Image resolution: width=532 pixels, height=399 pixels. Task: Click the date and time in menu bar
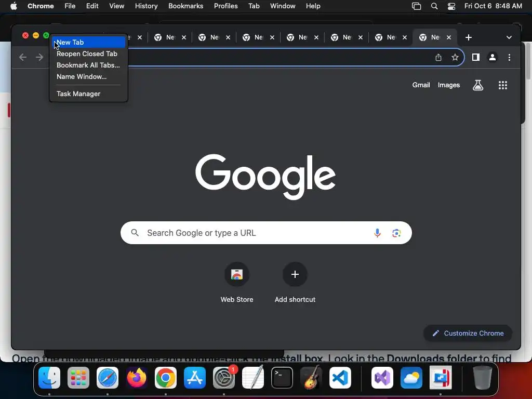[493, 6]
